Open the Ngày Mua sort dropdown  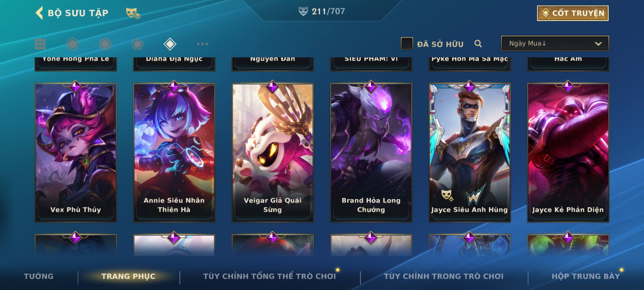pyautogui.click(x=555, y=43)
